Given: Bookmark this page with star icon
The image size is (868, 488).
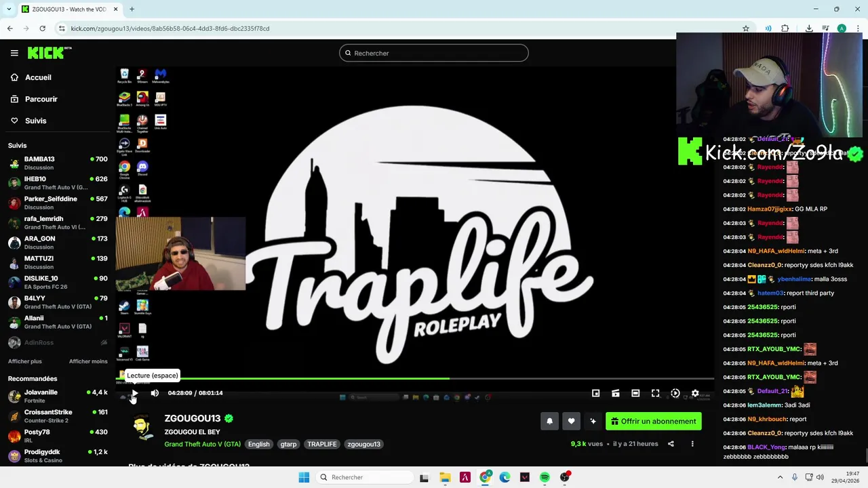Looking at the screenshot, I should tap(746, 28).
